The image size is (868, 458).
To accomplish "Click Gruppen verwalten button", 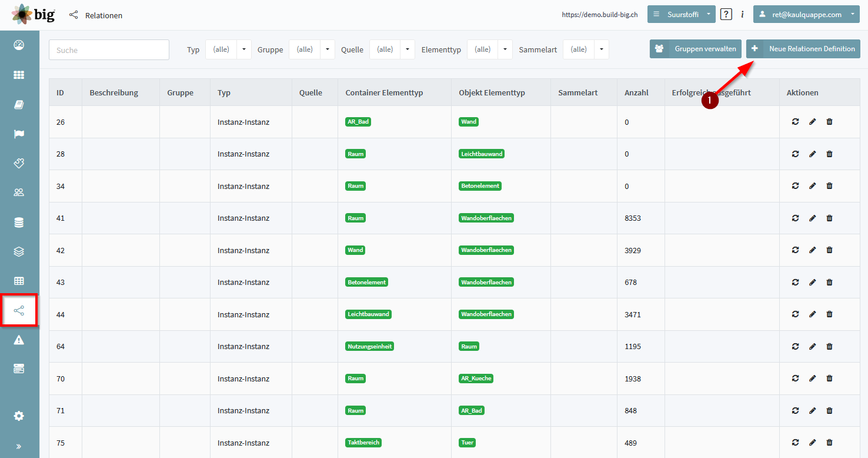I will [x=696, y=49].
